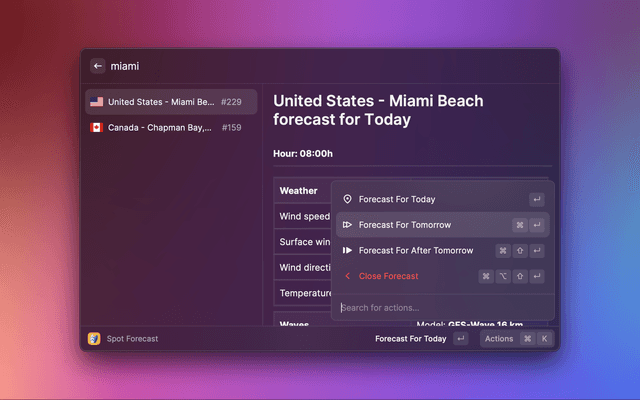Click the red Close Forecast chevron icon
The height and width of the screenshot is (400, 640).
point(347,276)
